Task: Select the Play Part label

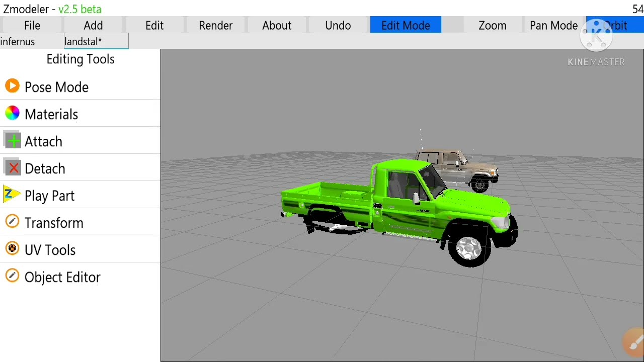Action: coord(49,196)
